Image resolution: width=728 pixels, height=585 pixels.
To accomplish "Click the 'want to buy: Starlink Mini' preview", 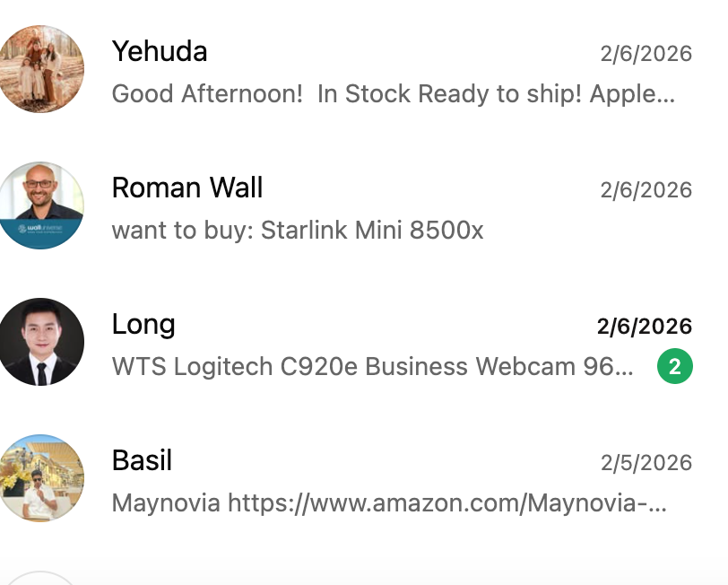I will pos(297,231).
